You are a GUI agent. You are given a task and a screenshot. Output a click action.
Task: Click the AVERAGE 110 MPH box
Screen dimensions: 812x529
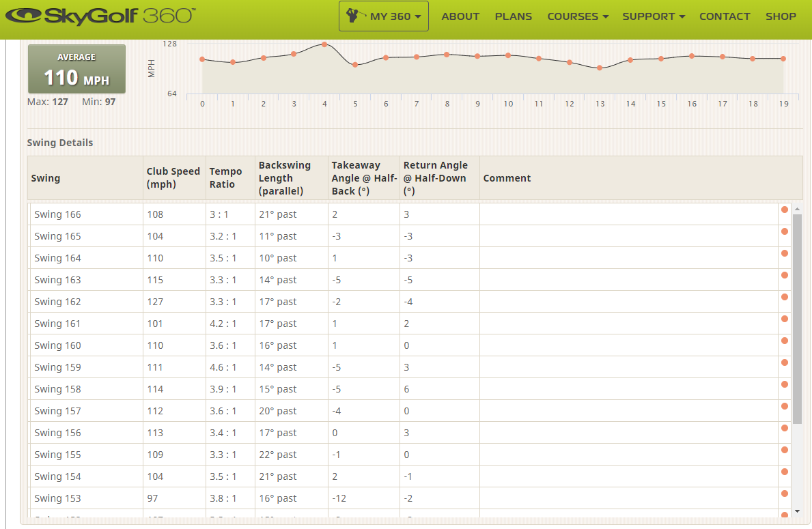tap(76, 69)
